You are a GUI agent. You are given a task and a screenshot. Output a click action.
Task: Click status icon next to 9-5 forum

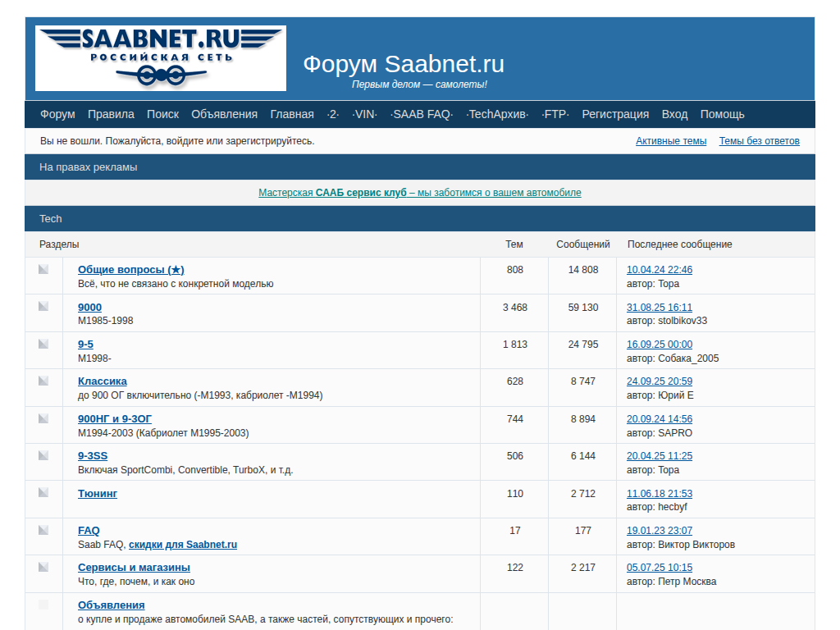(43, 344)
